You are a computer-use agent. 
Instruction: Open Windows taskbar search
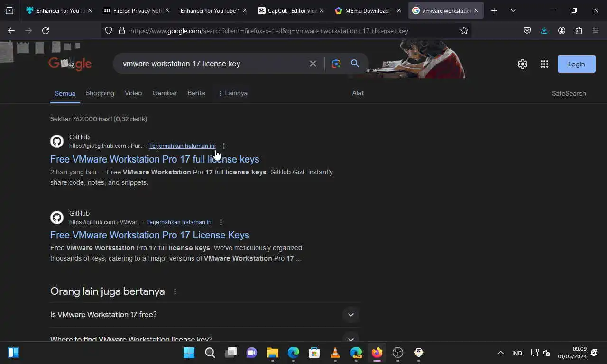point(210,353)
